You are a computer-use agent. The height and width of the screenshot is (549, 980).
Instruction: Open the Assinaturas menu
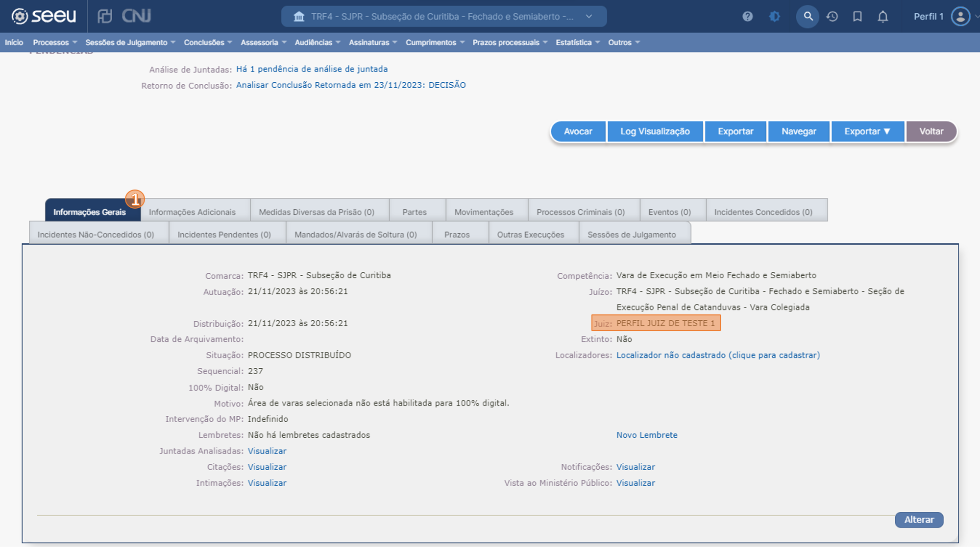click(373, 43)
